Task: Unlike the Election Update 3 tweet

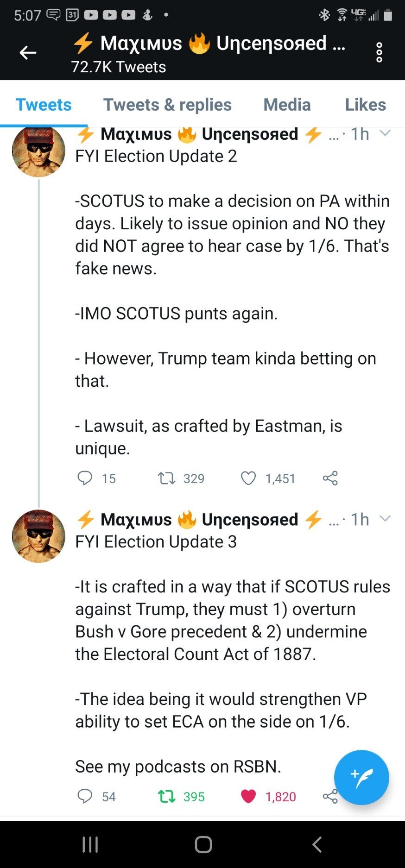Action: pyautogui.click(x=248, y=796)
